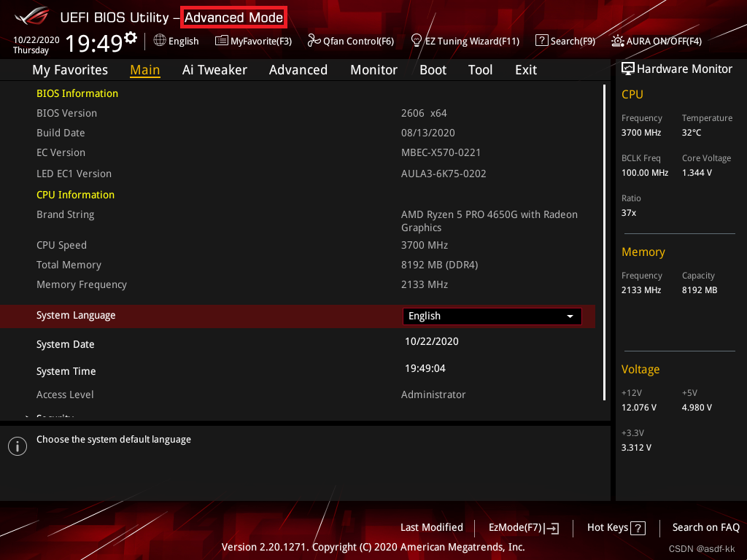Switch to the Ai Tweaker tab
Image resolution: width=747 pixels, height=560 pixels.
coord(214,70)
